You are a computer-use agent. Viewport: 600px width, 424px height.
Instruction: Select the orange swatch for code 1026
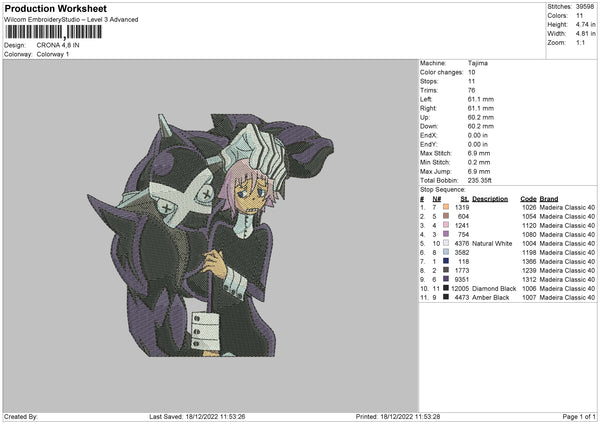pos(446,207)
